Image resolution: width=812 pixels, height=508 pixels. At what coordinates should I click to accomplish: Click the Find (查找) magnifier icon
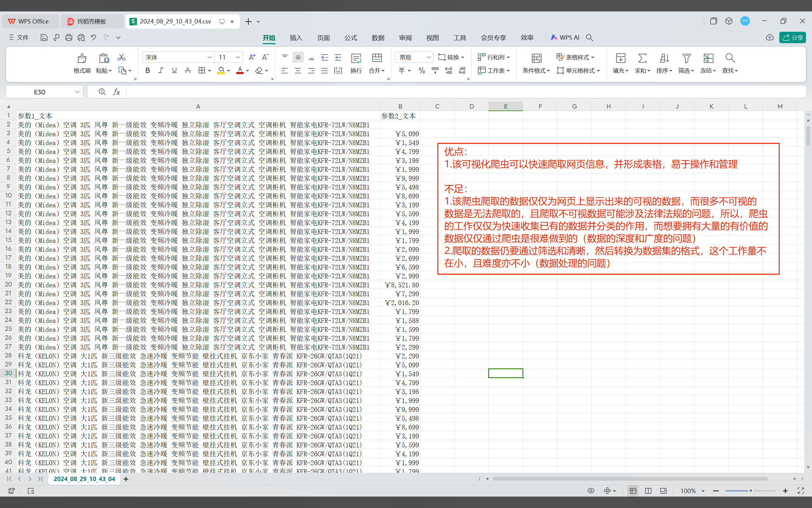coord(730,58)
